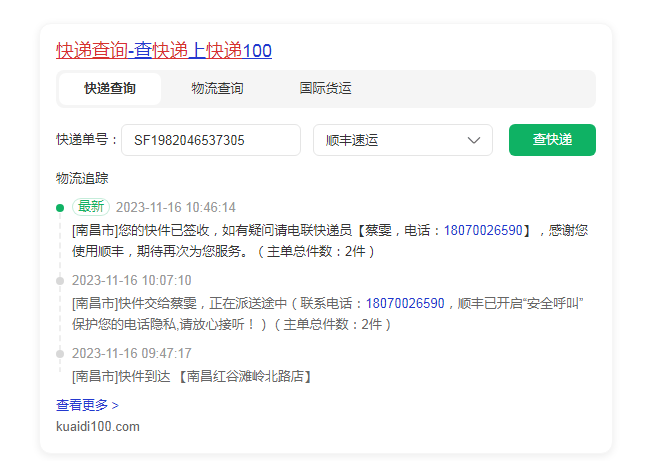Click timestamp 2023-11-16 10:07:10
Screen dimensions: 659x461
point(132,280)
